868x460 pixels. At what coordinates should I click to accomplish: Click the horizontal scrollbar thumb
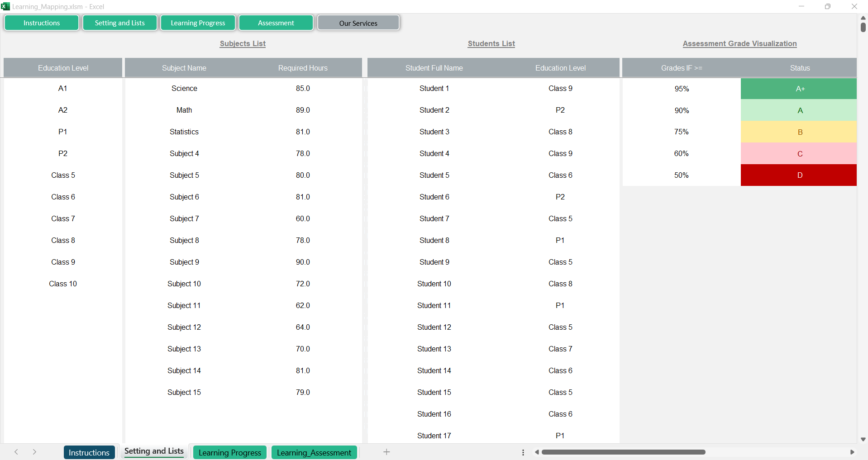623,452
